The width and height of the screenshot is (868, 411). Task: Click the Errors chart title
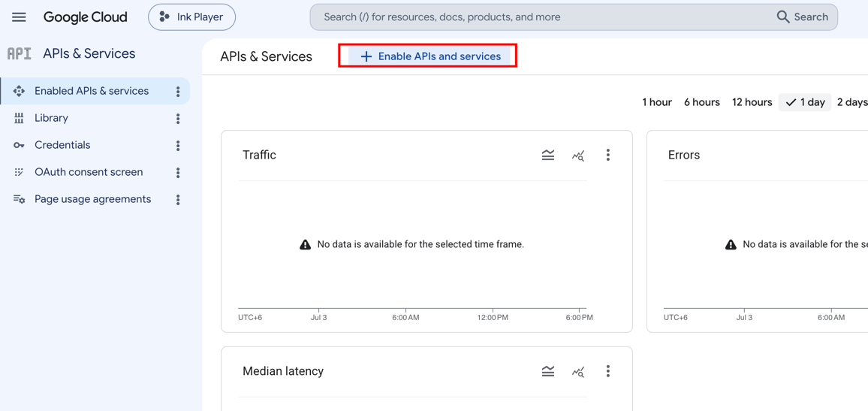[683, 155]
